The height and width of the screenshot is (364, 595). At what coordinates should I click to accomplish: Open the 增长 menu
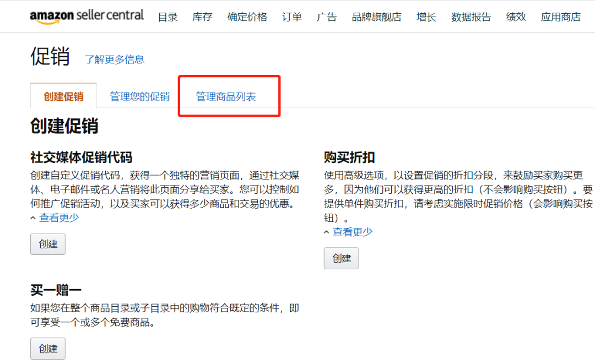(426, 17)
